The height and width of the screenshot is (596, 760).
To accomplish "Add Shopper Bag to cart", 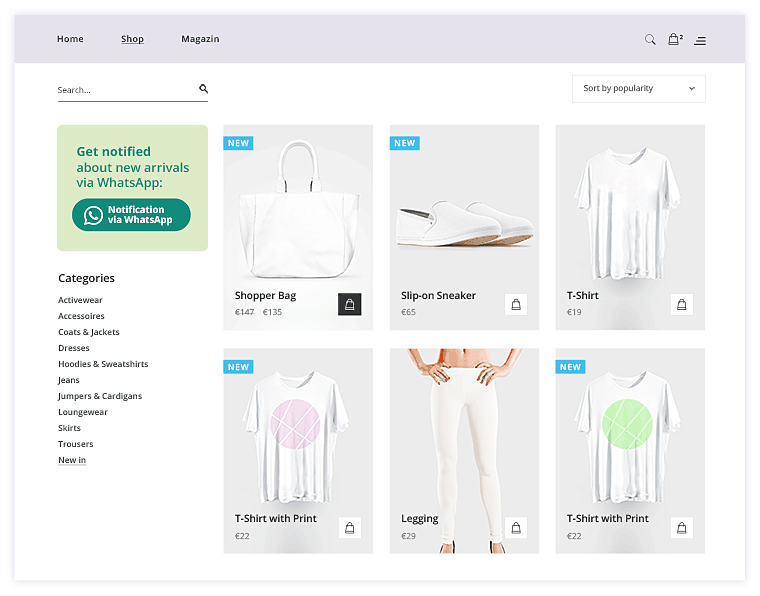I will pyautogui.click(x=349, y=304).
